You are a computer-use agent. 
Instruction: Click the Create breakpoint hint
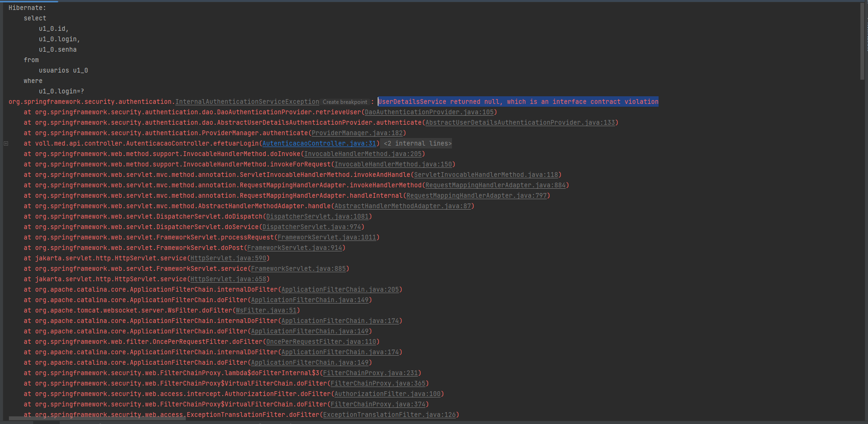click(345, 102)
